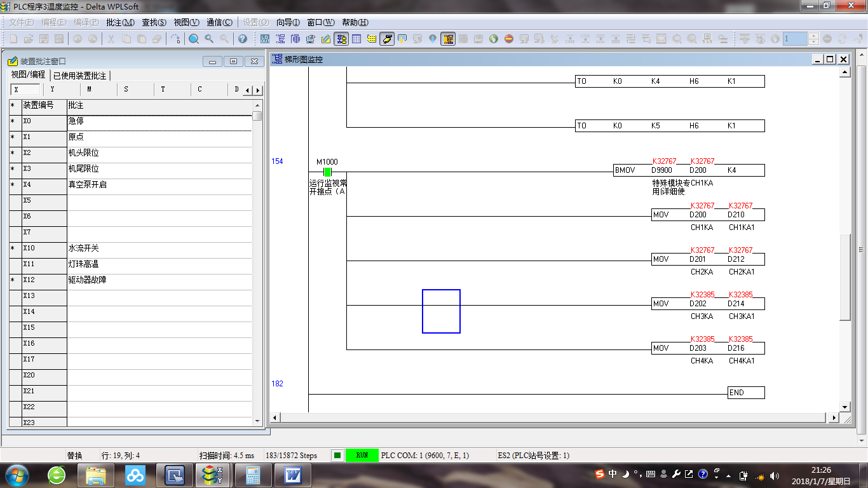This screenshot has height=488, width=868.
Task: Switch to the 已使用装置批注 tab
Action: (79, 76)
